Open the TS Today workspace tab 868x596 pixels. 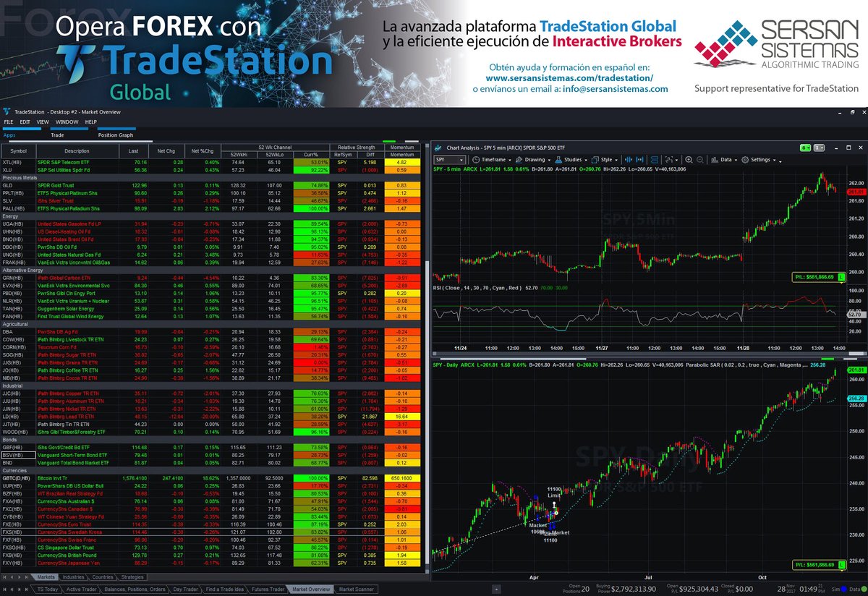tap(47, 589)
